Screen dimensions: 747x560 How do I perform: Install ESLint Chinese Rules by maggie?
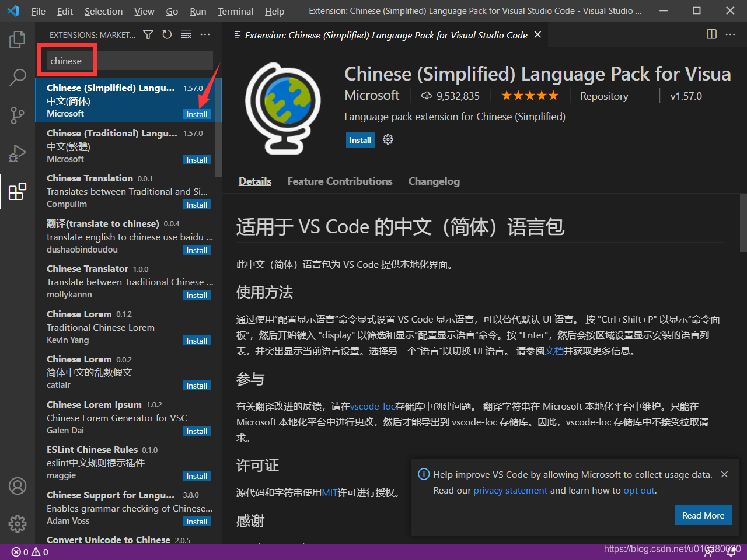pyautogui.click(x=197, y=476)
